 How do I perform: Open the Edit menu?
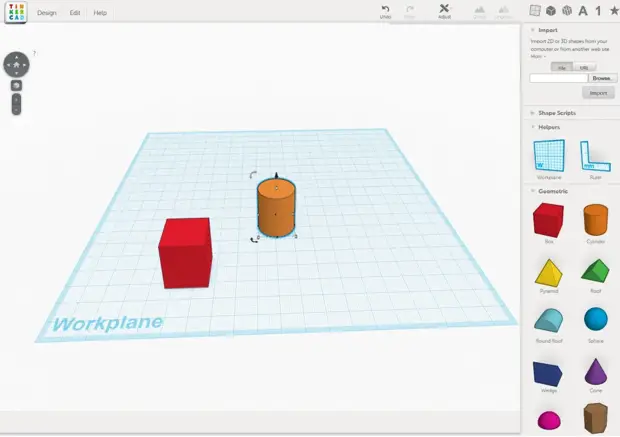pyautogui.click(x=75, y=13)
